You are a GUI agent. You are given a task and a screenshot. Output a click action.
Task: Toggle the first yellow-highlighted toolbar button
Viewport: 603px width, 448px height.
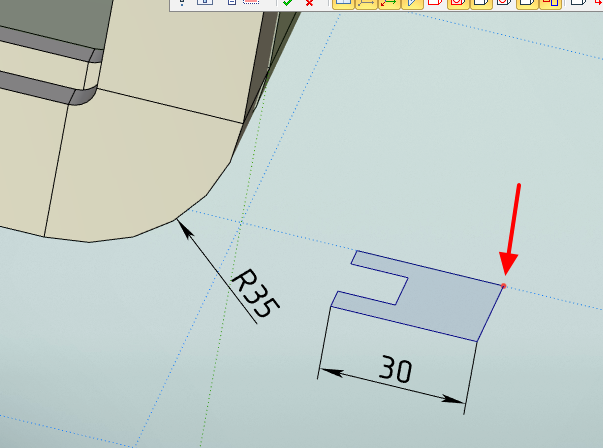342,3
